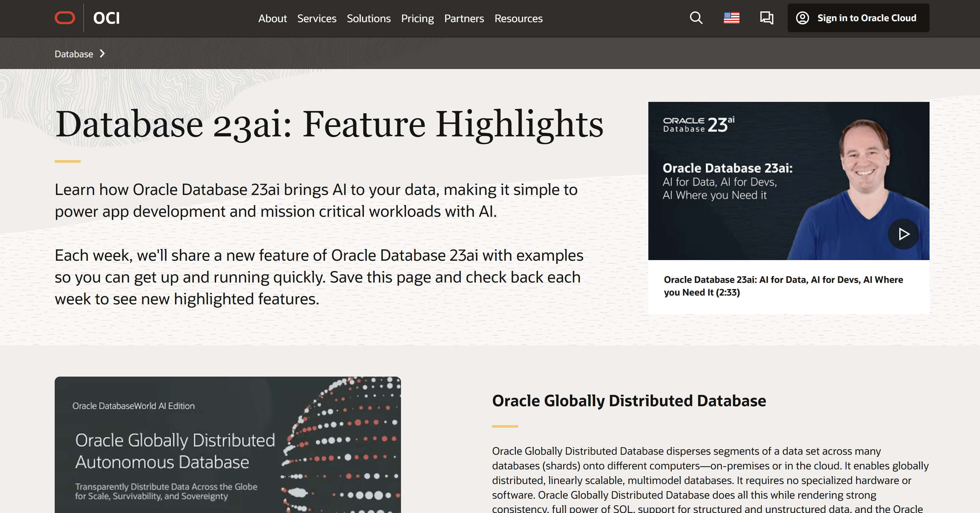Click the Oracle Globally Distributed Database heading
Viewport: 980px width, 513px height.
(x=628, y=401)
